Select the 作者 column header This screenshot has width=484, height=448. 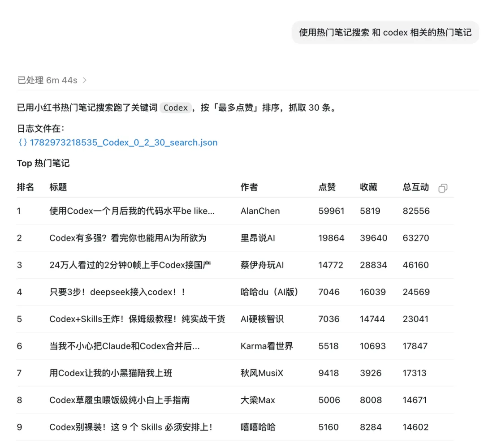point(249,187)
